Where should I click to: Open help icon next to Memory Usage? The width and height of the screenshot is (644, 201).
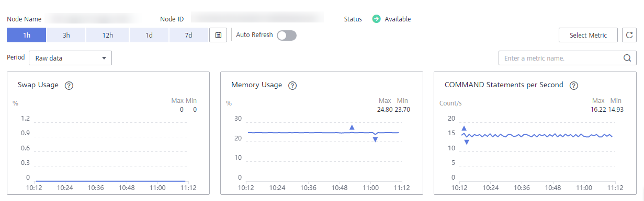click(292, 86)
